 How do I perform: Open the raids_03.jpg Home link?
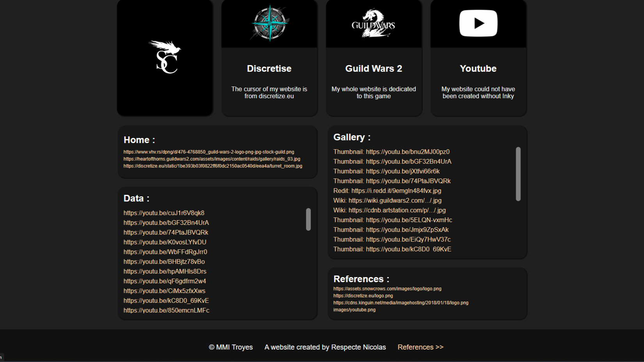tap(212, 159)
